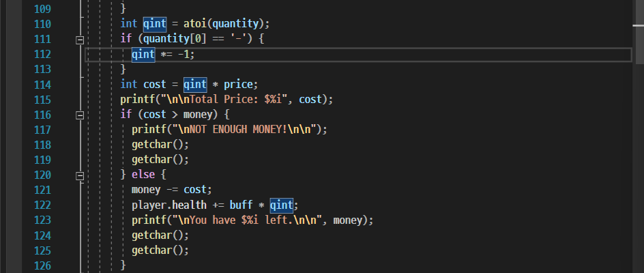
Task: Click the qint variable on line 112
Action: click(x=143, y=55)
